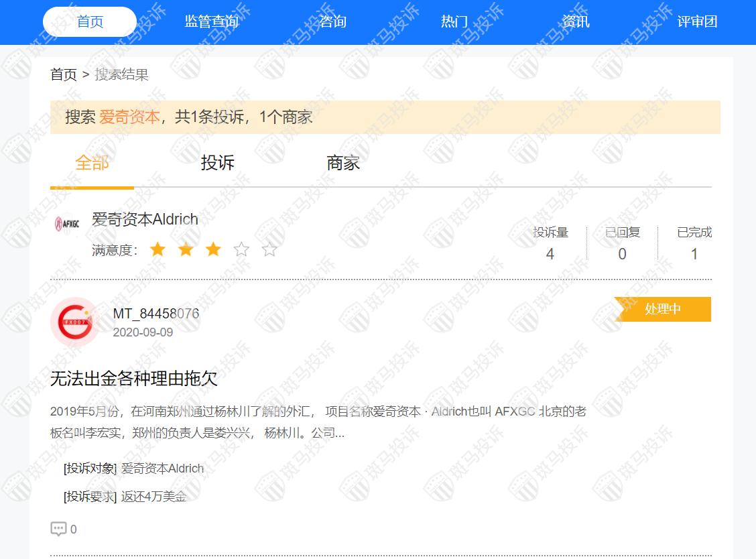Select the 全部 results tab
Screen dimensions: 756x559
[92, 163]
